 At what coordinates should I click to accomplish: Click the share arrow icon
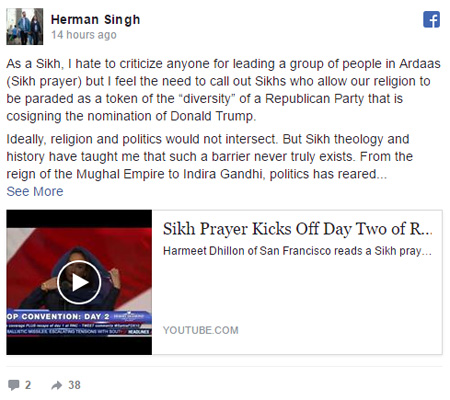(57, 385)
